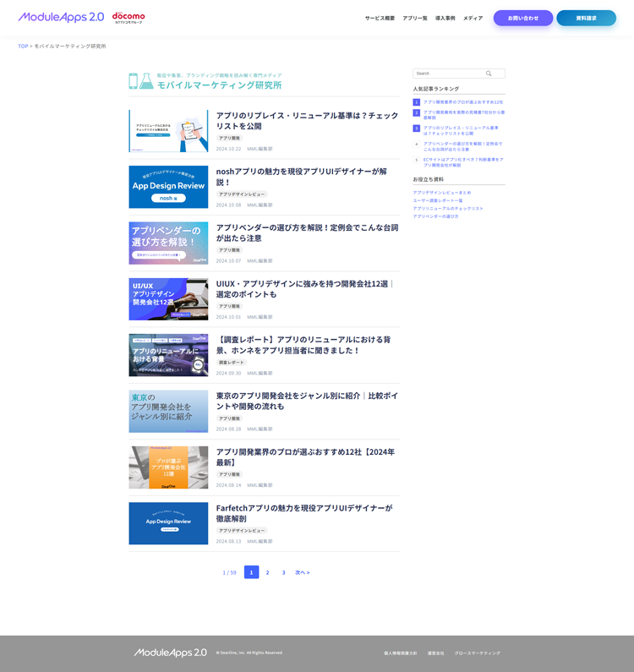The image size is (634, 672).
Task: Click アプリ開発 tag under the 2024.08.14 article
Action: [x=229, y=474]
